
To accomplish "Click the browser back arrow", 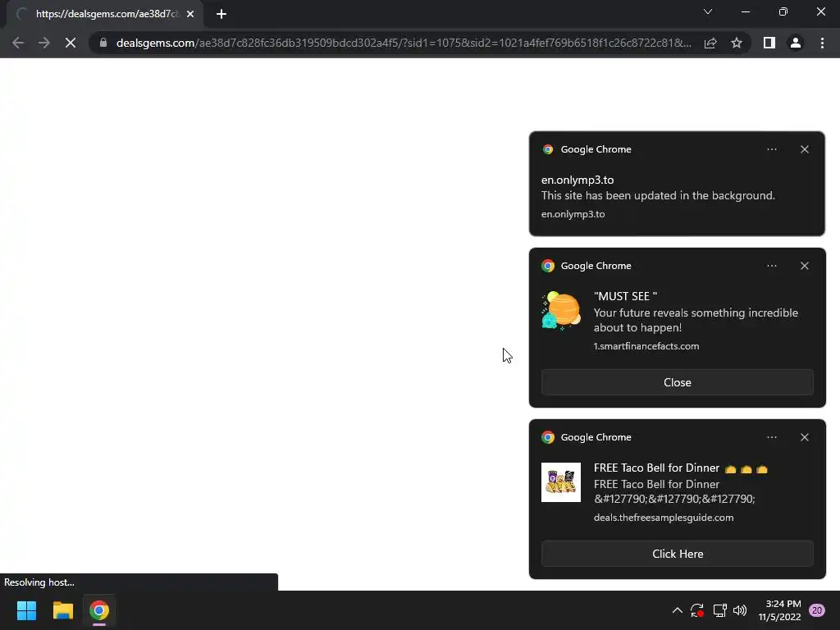I will [x=18, y=43].
